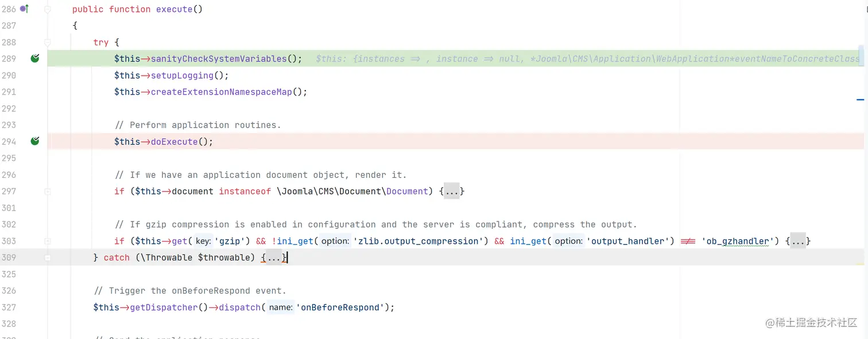Remove the breakpoint on the doExecute line

pos(35,141)
